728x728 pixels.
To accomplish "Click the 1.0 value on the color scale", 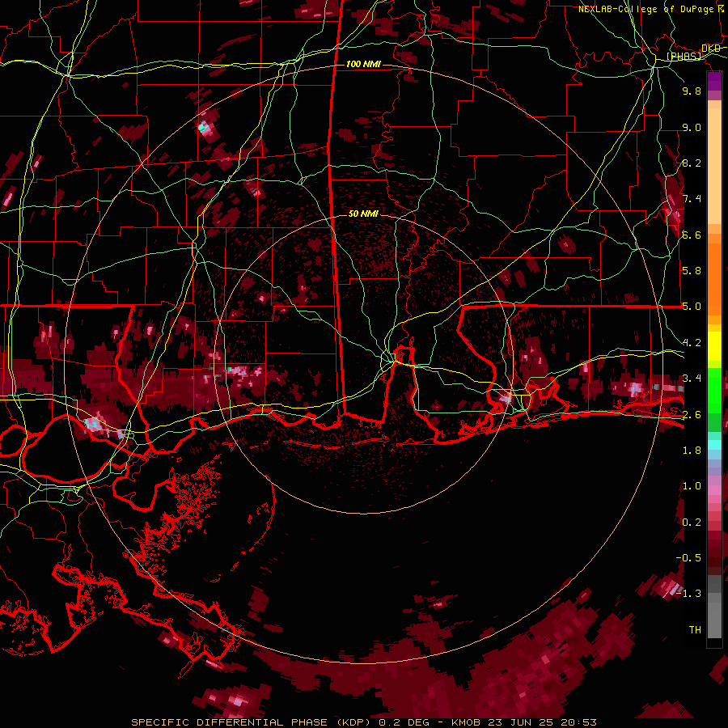I will [692, 486].
